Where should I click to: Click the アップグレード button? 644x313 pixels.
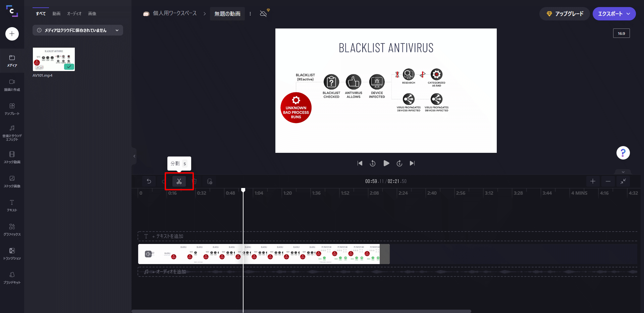565,14
